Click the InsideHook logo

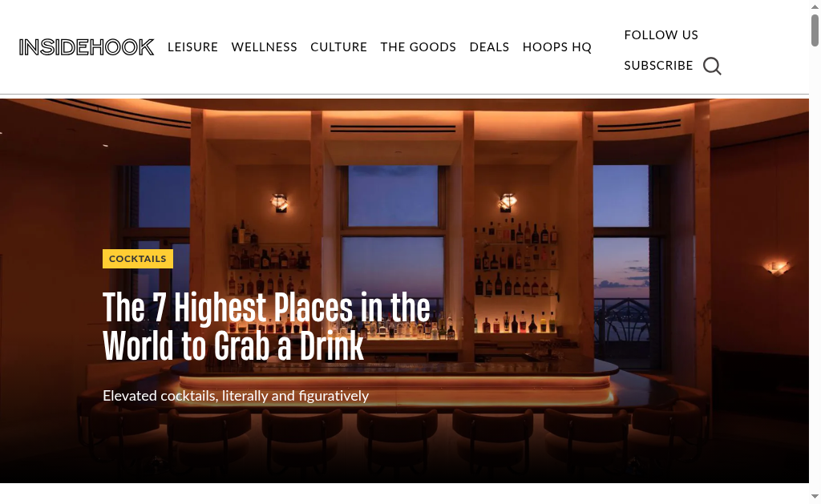[x=87, y=47]
